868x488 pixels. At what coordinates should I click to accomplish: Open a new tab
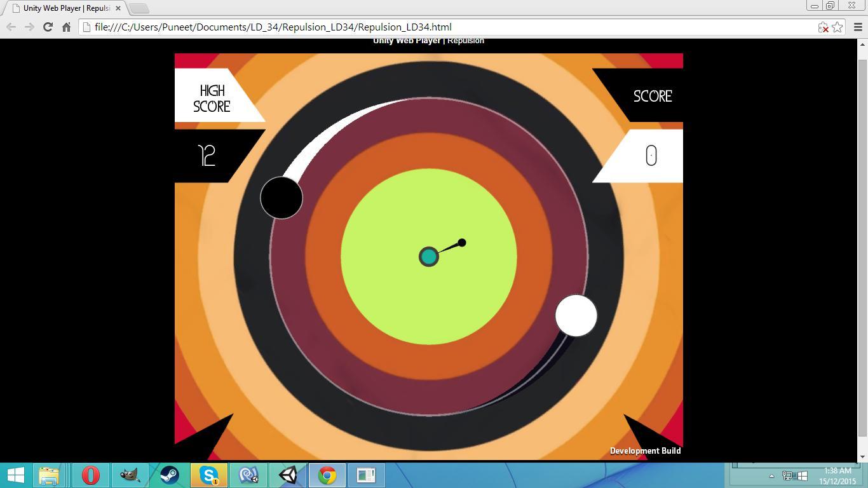point(139,8)
